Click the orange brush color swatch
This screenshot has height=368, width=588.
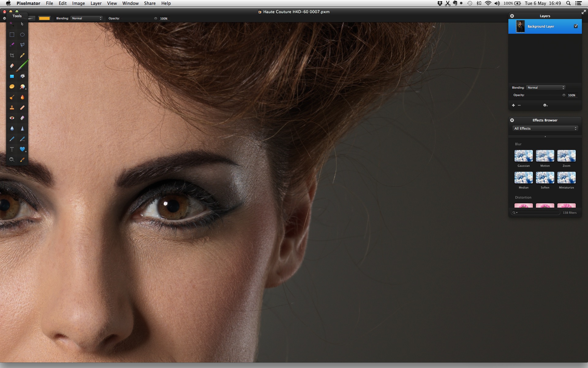click(44, 18)
